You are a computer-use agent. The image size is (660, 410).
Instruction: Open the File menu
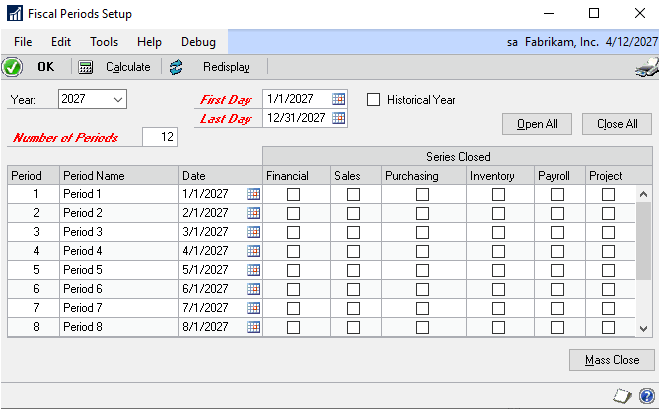(23, 42)
